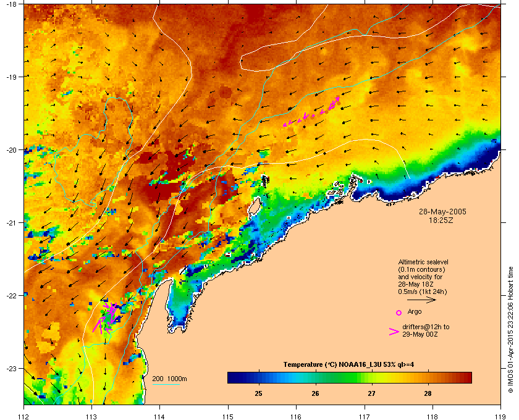
Task: Click the colorbar tick label 28
Action: (x=428, y=393)
